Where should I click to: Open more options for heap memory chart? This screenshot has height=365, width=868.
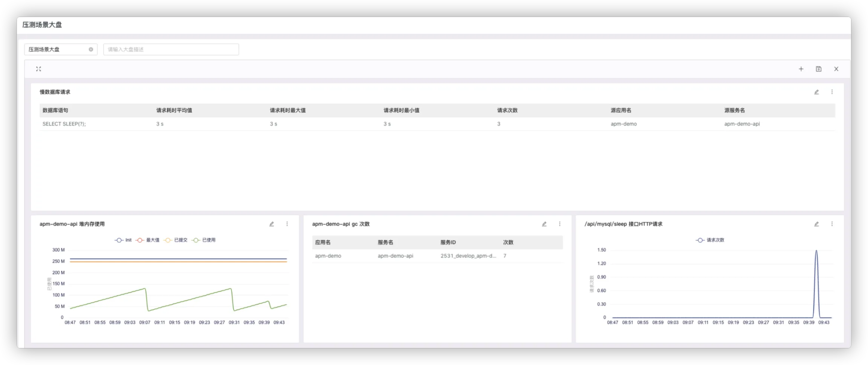[287, 224]
